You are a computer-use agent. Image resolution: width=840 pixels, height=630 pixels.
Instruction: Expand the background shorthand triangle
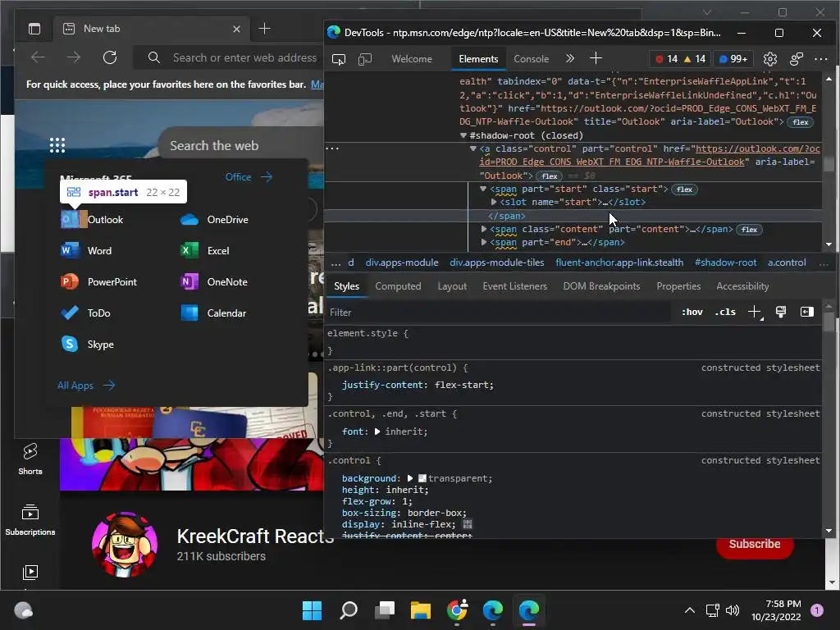[x=410, y=478]
